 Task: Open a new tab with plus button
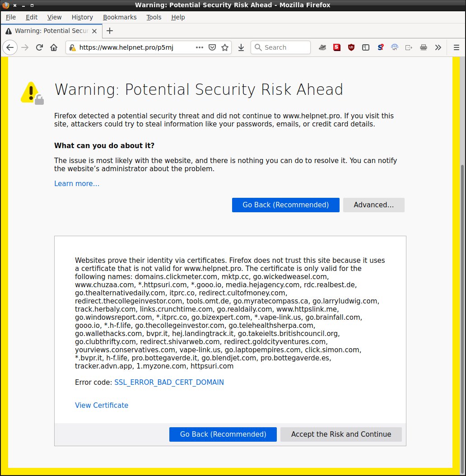[110, 31]
